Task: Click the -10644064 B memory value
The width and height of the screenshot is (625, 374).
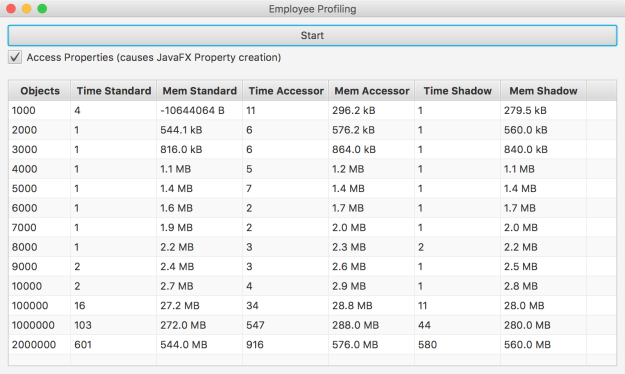Action: point(199,110)
